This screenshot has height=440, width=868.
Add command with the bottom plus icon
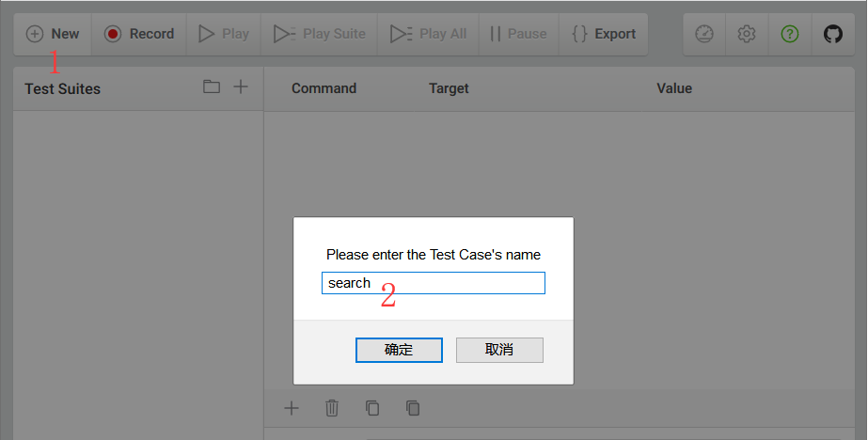tap(292, 408)
